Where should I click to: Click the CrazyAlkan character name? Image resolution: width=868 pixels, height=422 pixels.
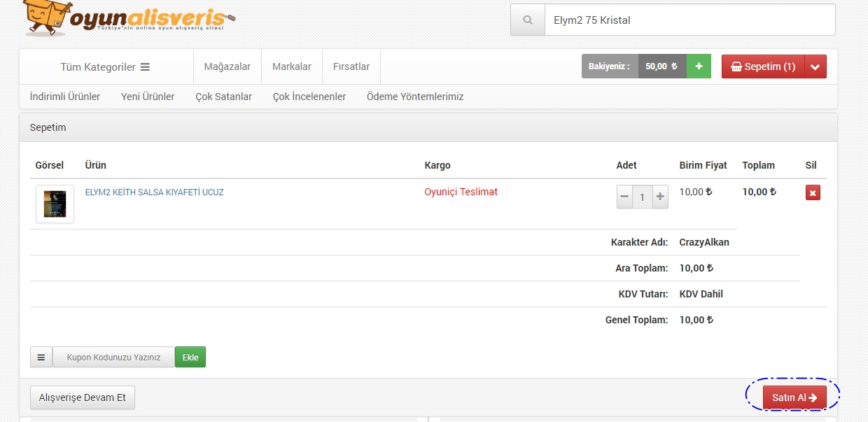click(704, 242)
